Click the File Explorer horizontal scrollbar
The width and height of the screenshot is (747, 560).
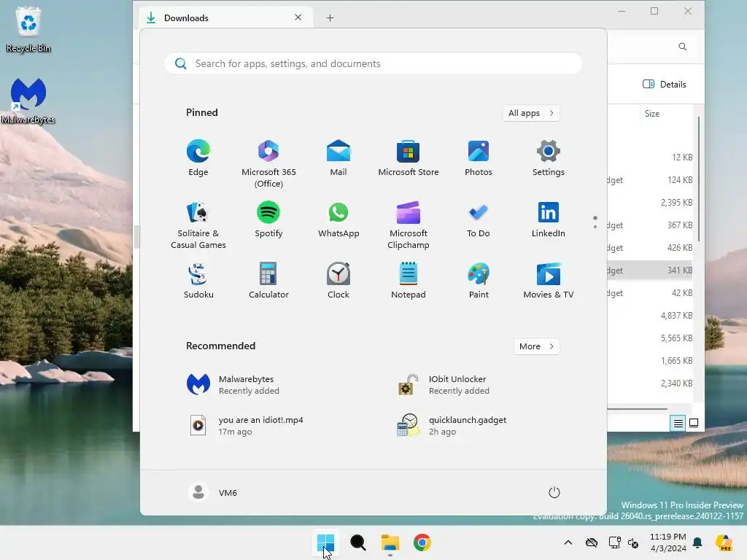[x=638, y=408]
